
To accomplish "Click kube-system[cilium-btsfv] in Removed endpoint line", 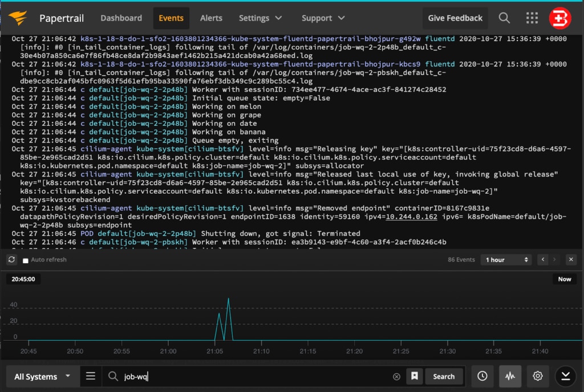I will click(x=190, y=208).
